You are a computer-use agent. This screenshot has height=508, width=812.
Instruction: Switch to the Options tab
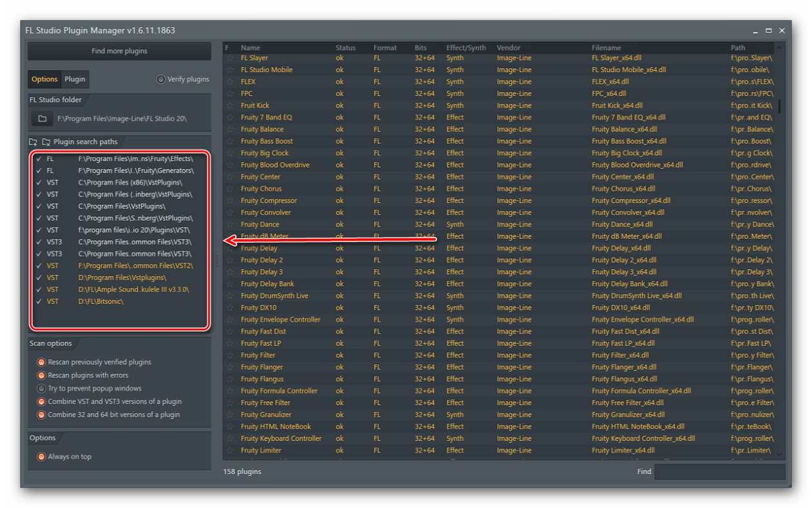click(44, 79)
